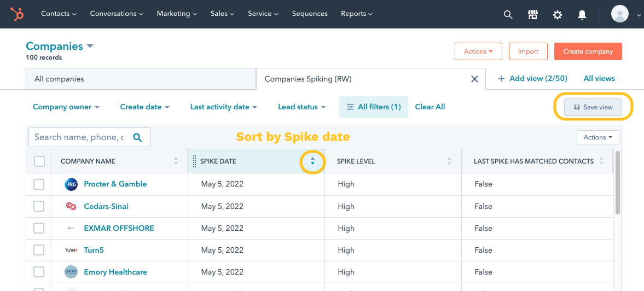This screenshot has width=644, height=291.
Task: Sort by Last Spike Has Matched Contacts arrows
Action: [x=602, y=161]
